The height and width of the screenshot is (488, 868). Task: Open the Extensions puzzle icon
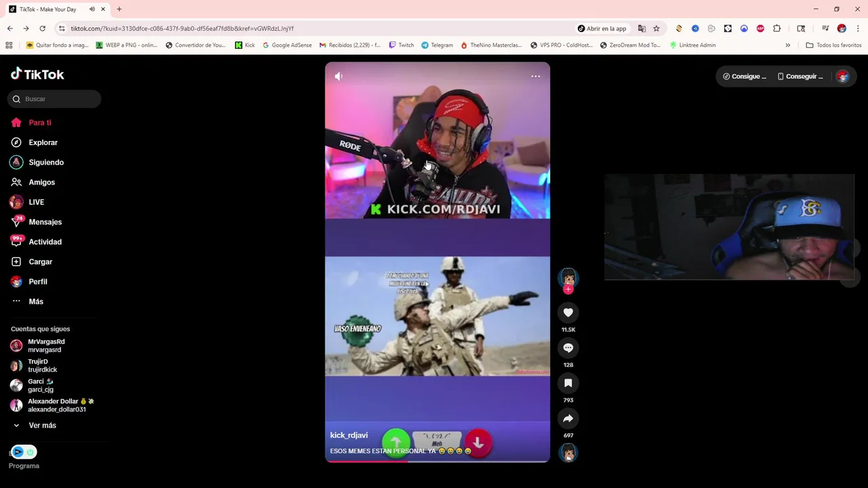tap(777, 28)
